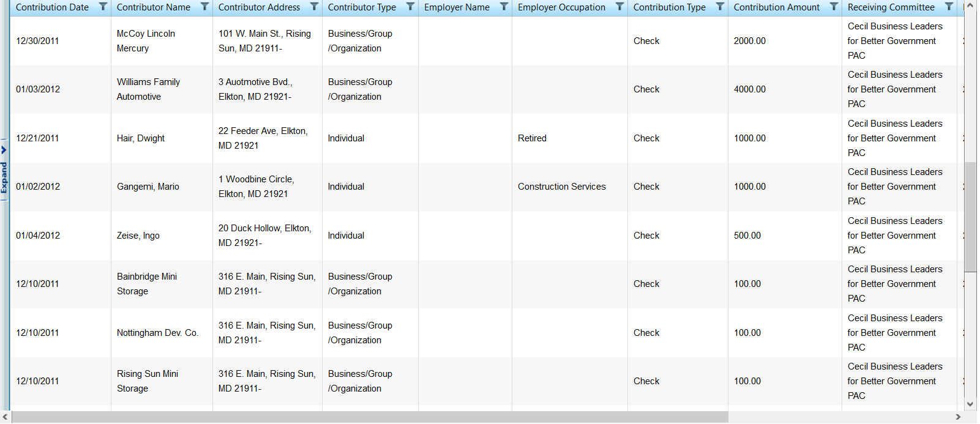Click filter icon on Receiving Committee column
The image size is (980, 424).
tap(949, 7)
